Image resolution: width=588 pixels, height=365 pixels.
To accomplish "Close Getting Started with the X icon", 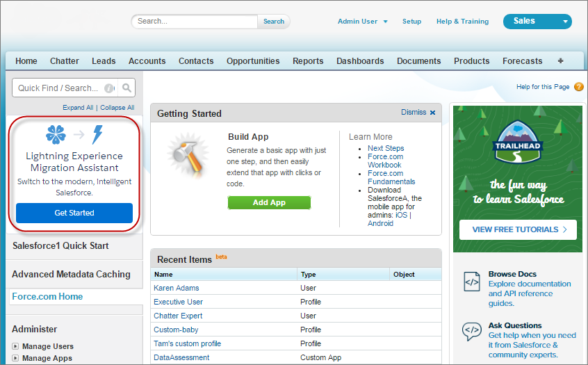I will (x=433, y=113).
